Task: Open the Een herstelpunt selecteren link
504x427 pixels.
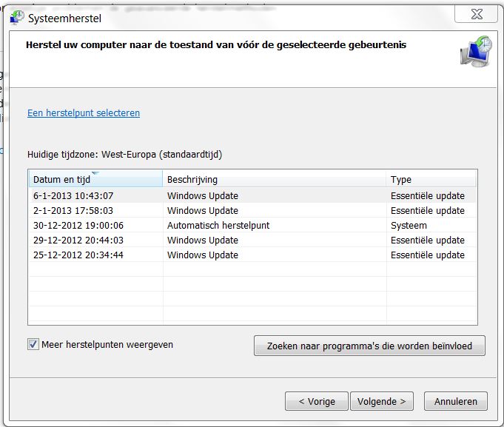Action: click(84, 112)
